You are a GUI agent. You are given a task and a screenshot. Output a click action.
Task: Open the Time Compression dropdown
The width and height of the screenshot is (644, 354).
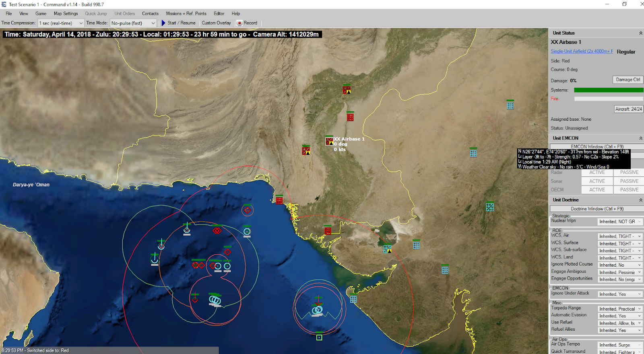tap(61, 23)
